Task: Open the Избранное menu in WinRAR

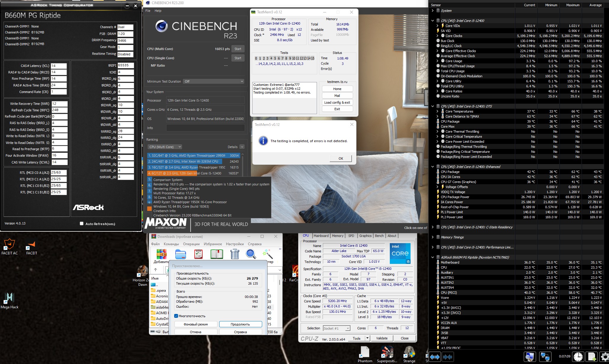Action: click(213, 244)
